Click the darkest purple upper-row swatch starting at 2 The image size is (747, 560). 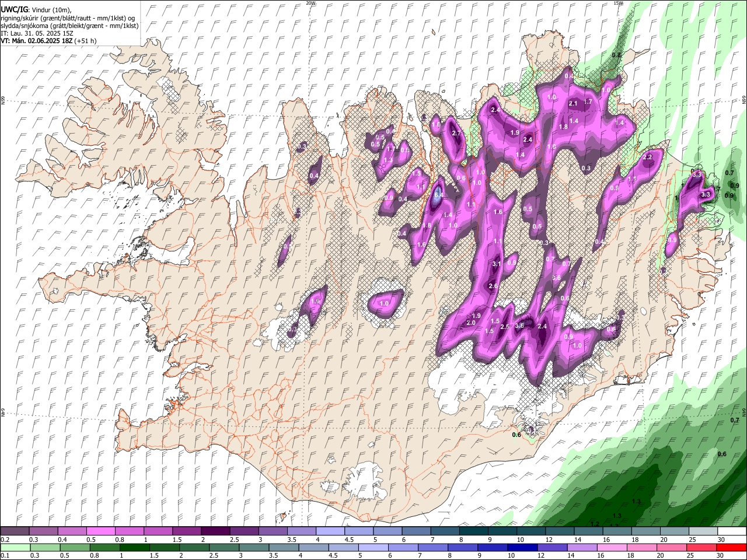tap(215, 531)
